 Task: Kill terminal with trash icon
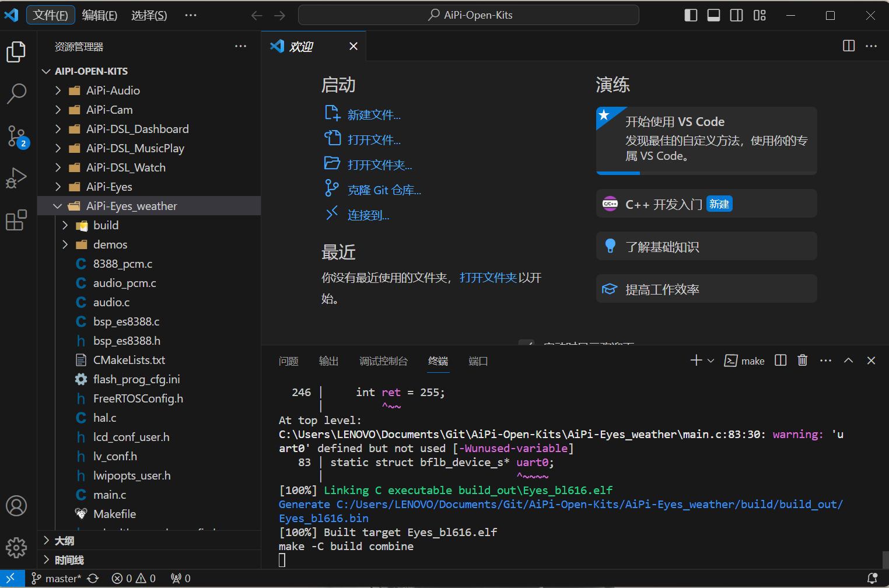pyautogui.click(x=803, y=360)
